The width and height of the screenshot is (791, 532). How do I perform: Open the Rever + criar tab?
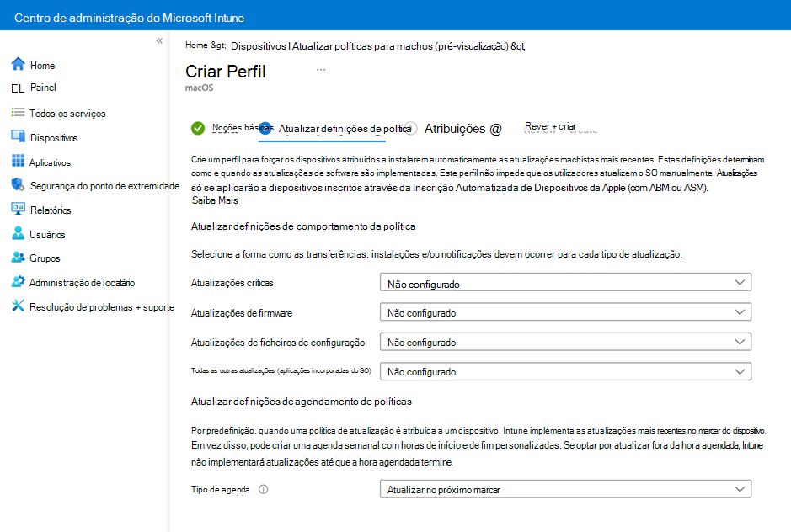pos(550,126)
